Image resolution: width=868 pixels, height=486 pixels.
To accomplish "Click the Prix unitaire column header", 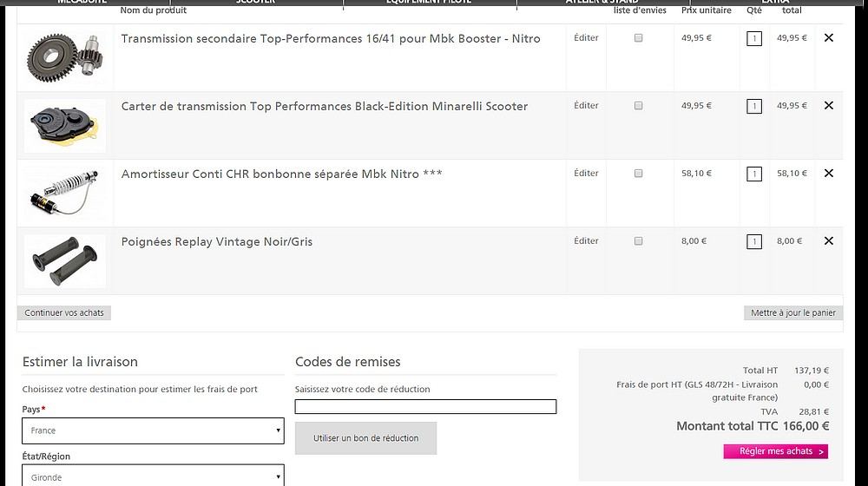I will point(707,10).
